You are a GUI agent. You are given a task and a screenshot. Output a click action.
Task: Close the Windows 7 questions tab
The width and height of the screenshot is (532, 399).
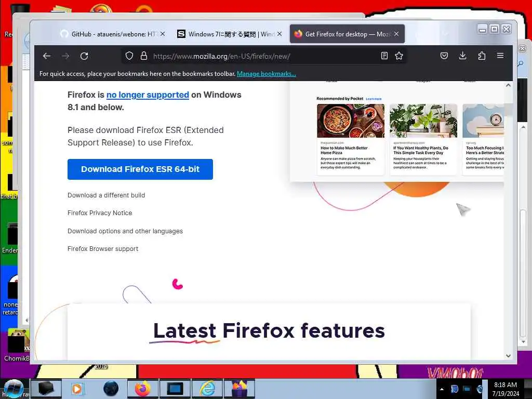click(279, 34)
